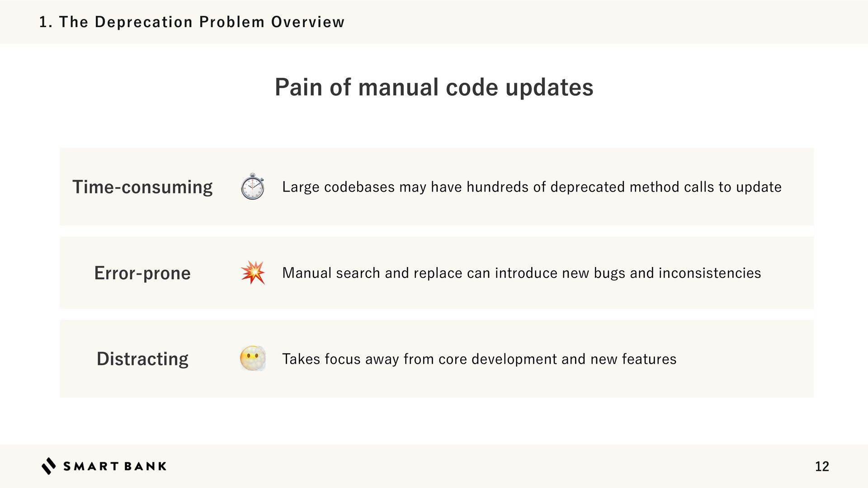Viewport: 868px width, 488px height.
Task: Click page number 12
Action: point(821,466)
